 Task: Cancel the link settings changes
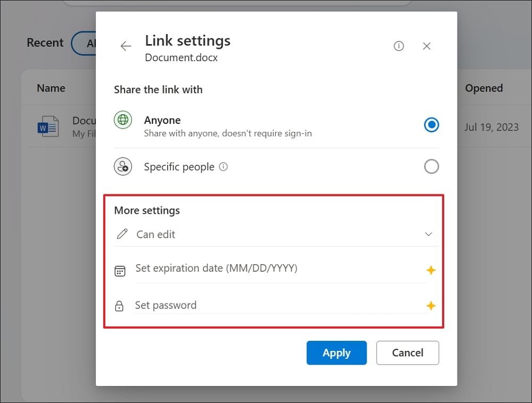408,353
